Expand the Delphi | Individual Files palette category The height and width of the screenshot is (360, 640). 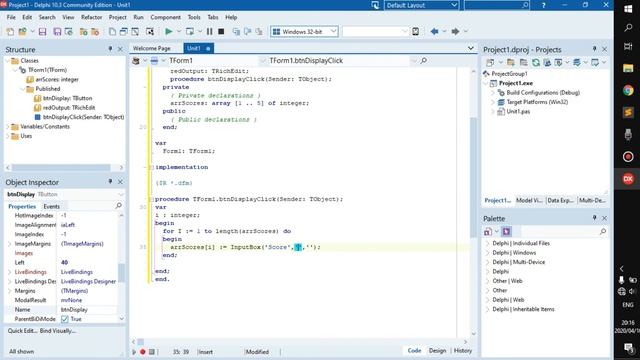point(487,243)
